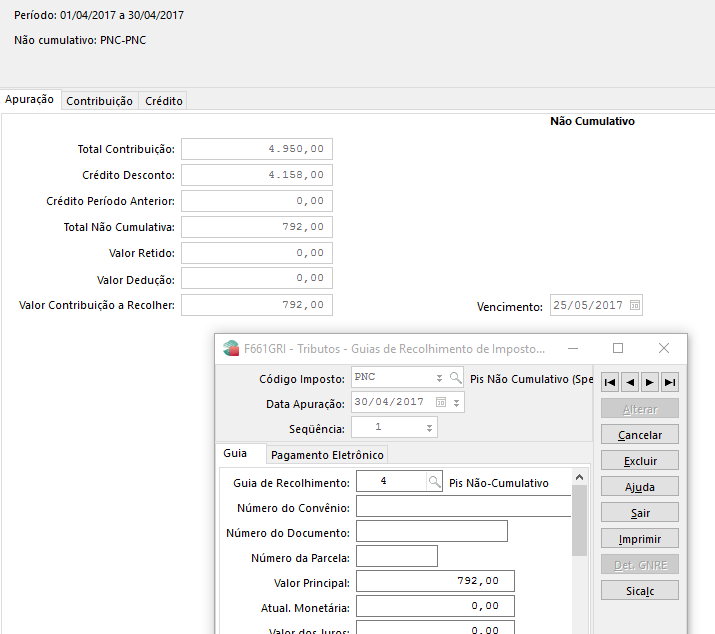Screen dimensions: 715x634
Task: Open calendar picker for Vencimento date
Action: click(634, 305)
